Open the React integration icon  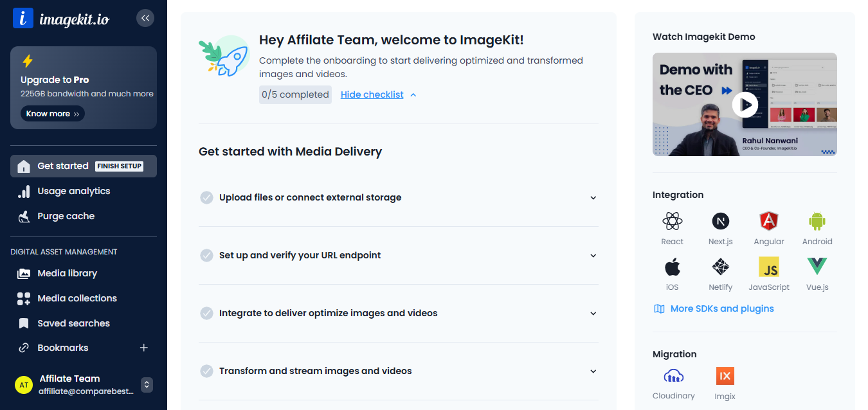pos(673,222)
